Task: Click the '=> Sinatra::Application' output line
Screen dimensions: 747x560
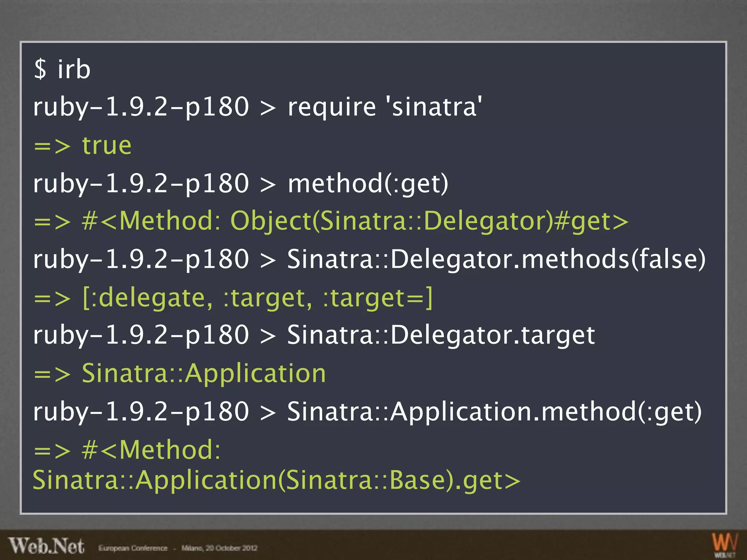Action: point(180,373)
